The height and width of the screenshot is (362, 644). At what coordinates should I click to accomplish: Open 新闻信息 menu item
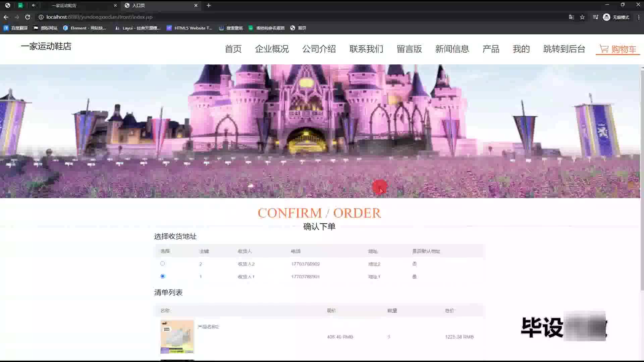point(452,49)
